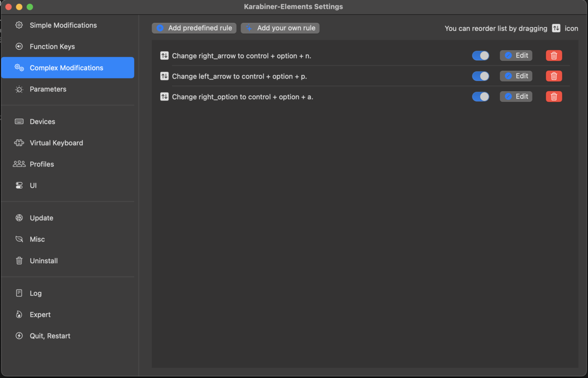Open the UI section label
588x378 pixels.
pyautogui.click(x=33, y=186)
